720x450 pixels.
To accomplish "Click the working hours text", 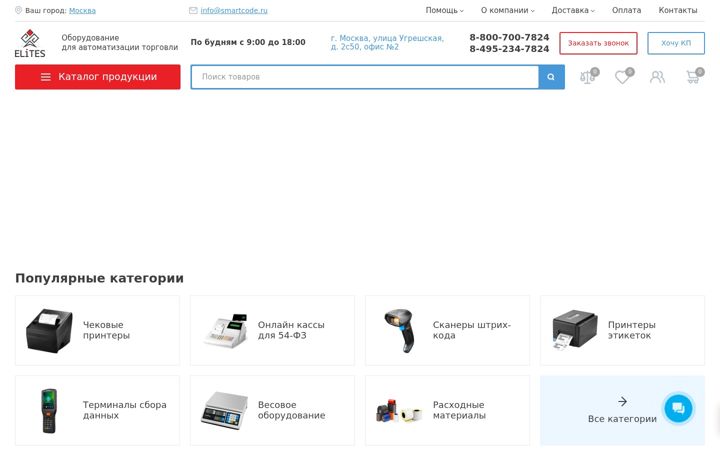I will coord(248,42).
